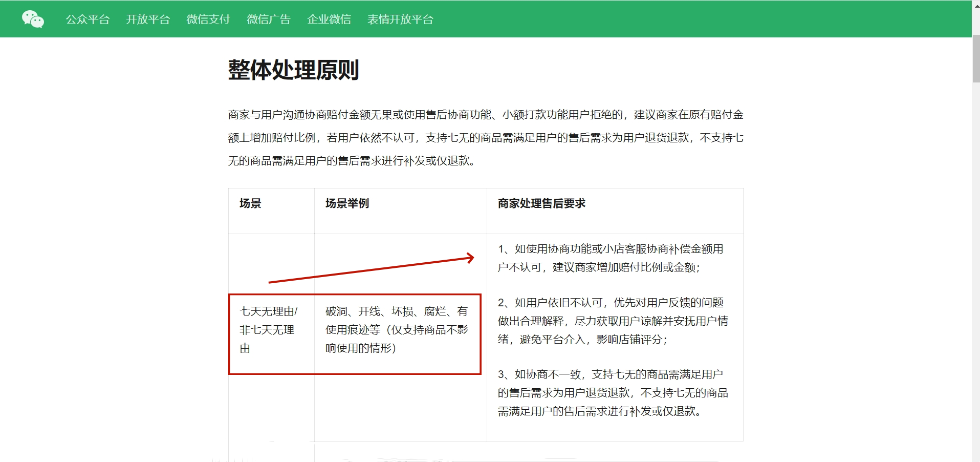The width and height of the screenshot is (980, 462).
Task: Click the 整体处理原则 heading
Action: (293, 70)
